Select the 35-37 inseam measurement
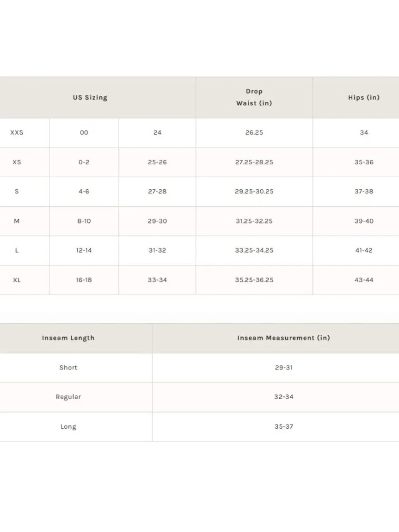Screen dimensions: 399x532 point(284,426)
